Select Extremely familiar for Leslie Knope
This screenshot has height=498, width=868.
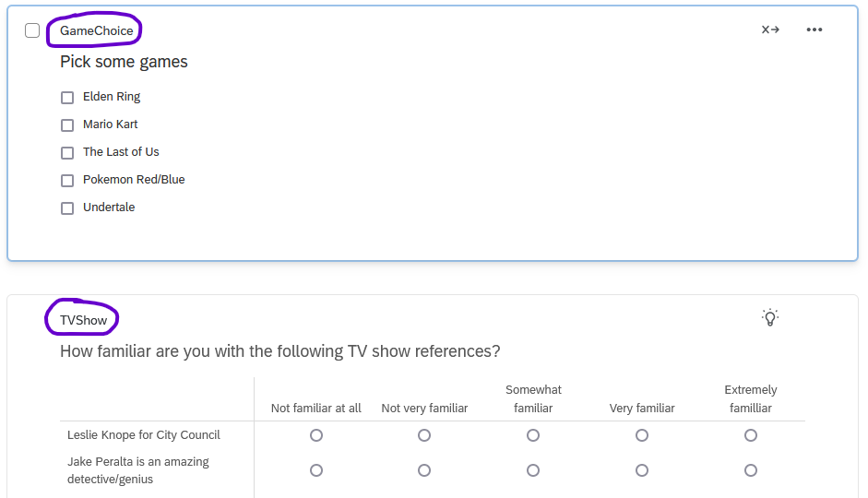coord(751,435)
